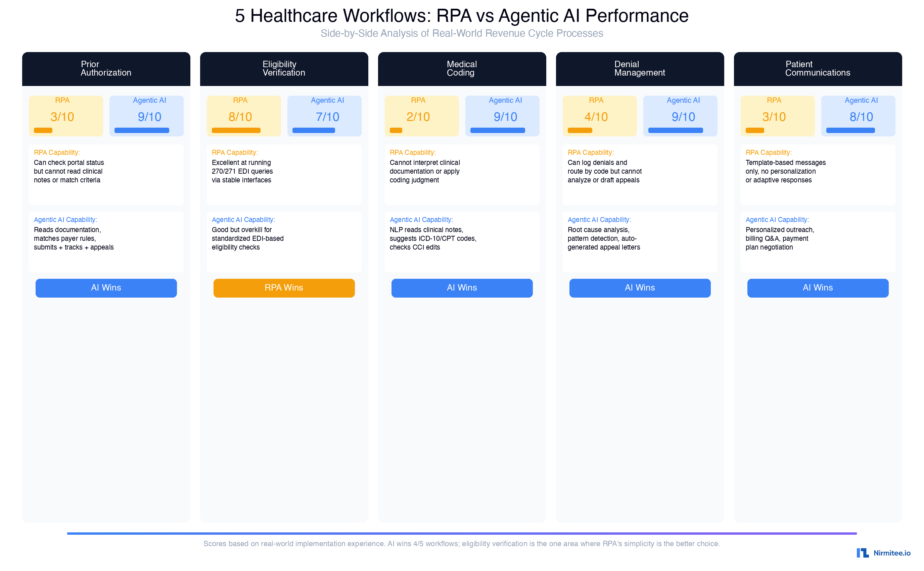This screenshot has width=924, height=571.
Task: Click the AI Wins button in Denial Management
Action: [x=639, y=288]
